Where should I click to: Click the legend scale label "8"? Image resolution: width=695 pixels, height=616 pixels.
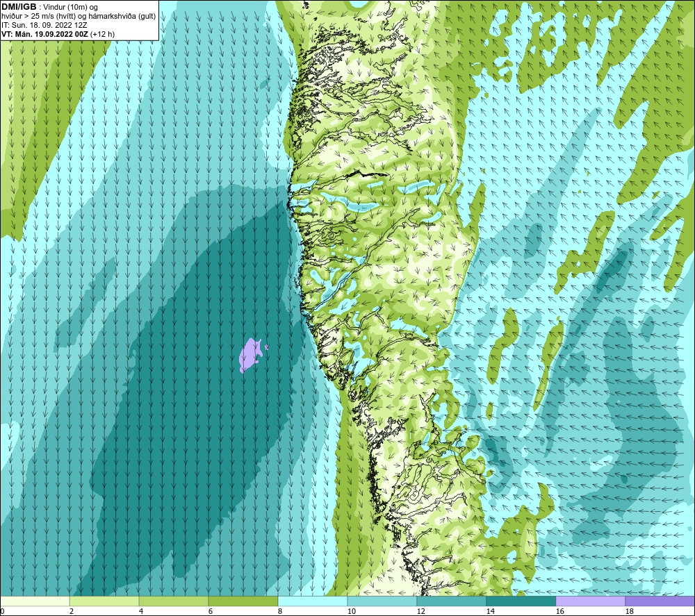pyautogui.click(x=280, y=612)
